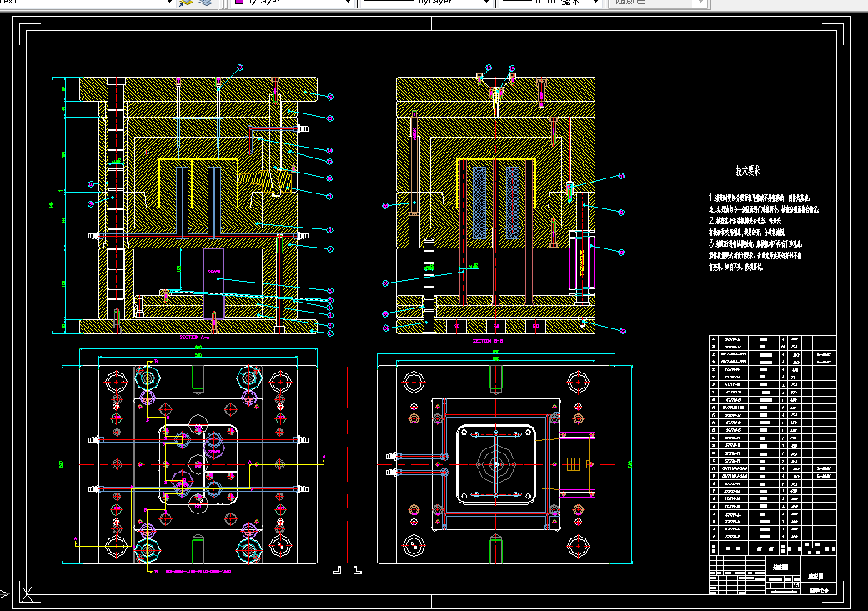868x611 pixels.
Task: Expand the 0.18 lineweight dropdown
Action: pyautogui.click(x=595, y=3)
